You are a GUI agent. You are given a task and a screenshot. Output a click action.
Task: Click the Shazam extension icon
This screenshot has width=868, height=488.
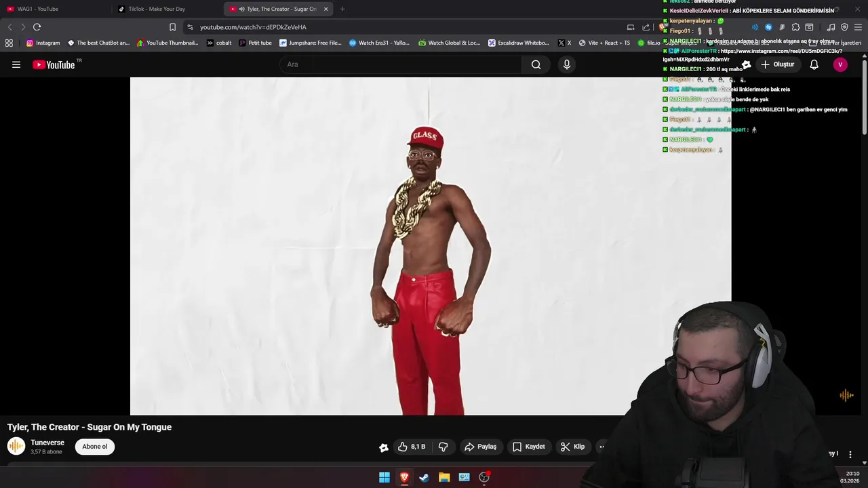pyautogui.click(x=768, y=27)
